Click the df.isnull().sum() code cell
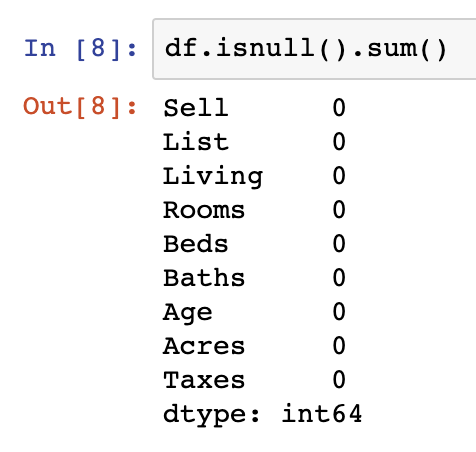The width and height of the screenshot is (476, 452). tap(314, 49)
